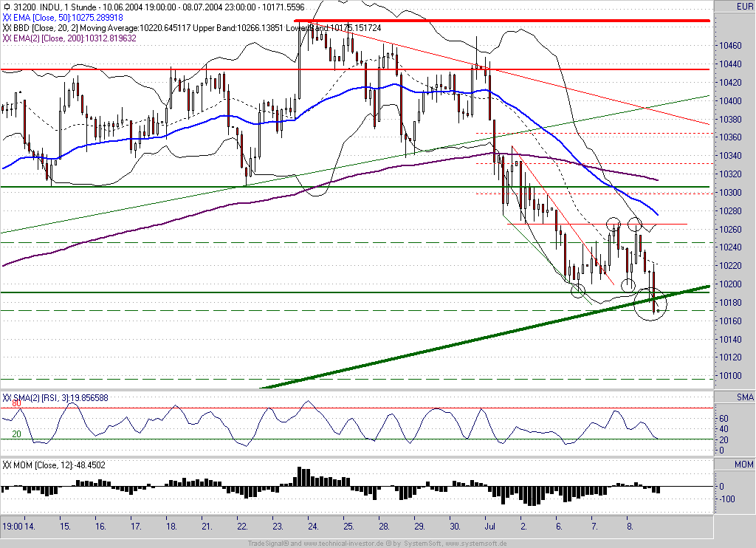Select the EMA(2) [Close, 200]:10312.819632 legend entry
756x548 pixels.
(75, 38)
